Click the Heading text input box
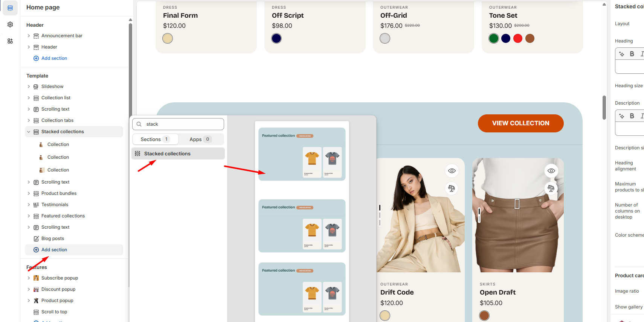The width and height of the screenshot is (644, 322). pyautogui.click(x=630, y=67)
